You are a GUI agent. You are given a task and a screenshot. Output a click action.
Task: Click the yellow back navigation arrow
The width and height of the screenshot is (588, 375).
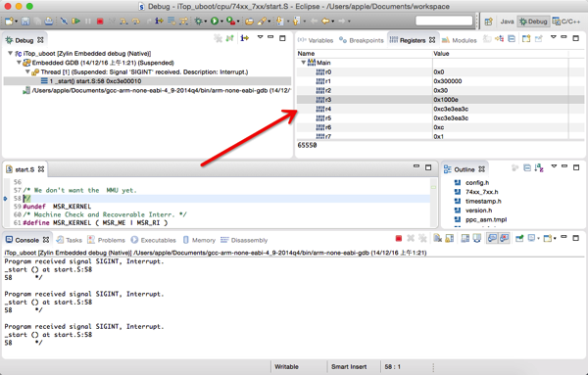point(325,22)
